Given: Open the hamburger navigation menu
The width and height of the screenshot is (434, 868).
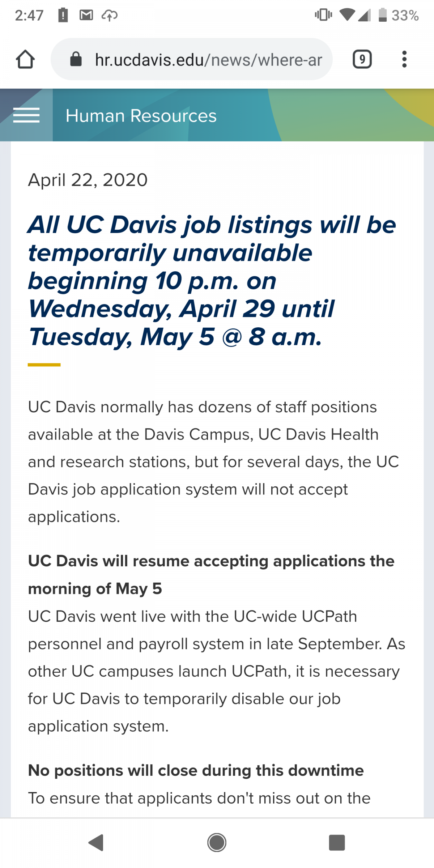Looking at the screenshot, I should (26, 115).
